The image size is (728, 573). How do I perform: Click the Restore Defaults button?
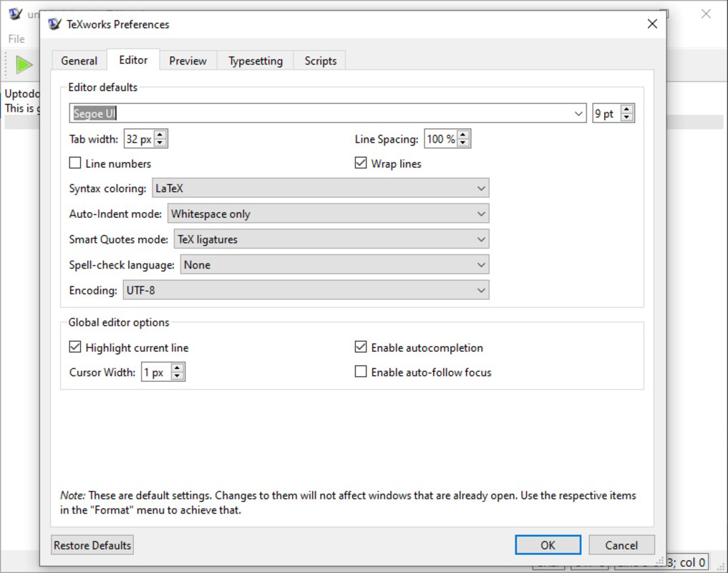[x=92, y=545]
